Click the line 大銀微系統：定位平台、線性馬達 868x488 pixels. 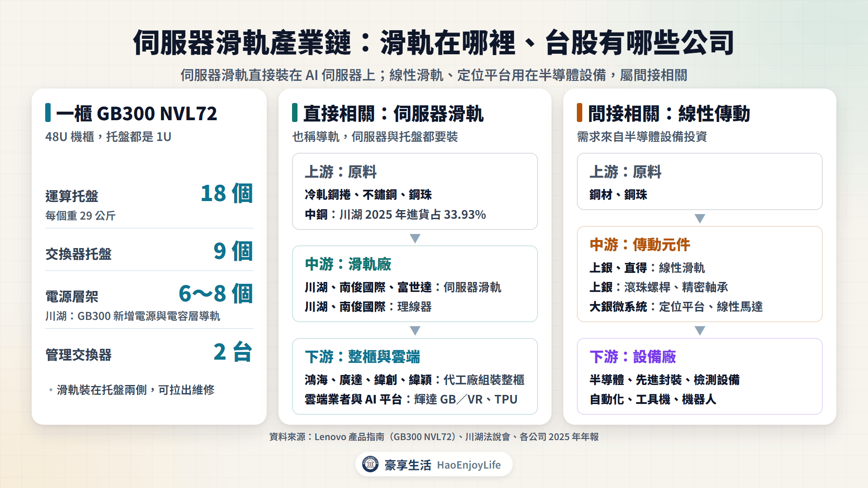click(x=676, y=306)
